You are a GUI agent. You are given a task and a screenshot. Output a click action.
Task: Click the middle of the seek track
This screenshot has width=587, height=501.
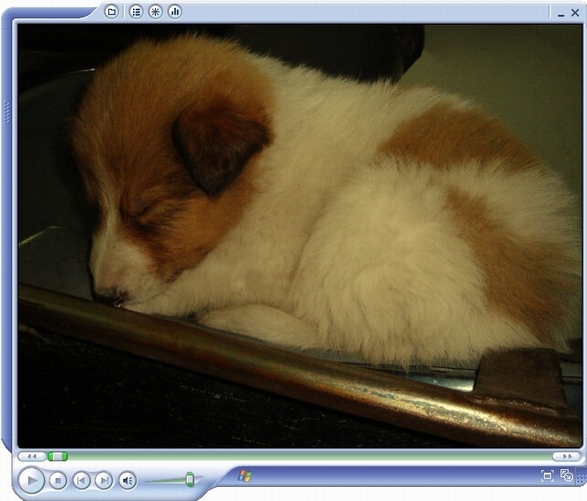pyautogui.click(x=299, y=456)
